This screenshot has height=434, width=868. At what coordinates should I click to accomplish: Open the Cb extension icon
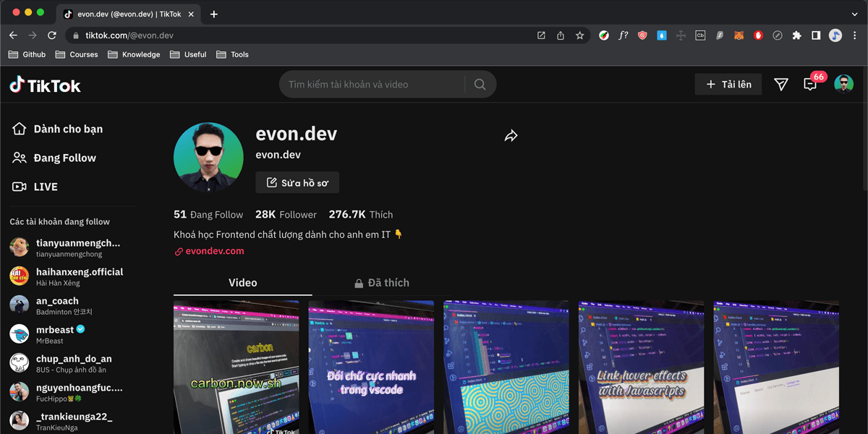point(700,35)
